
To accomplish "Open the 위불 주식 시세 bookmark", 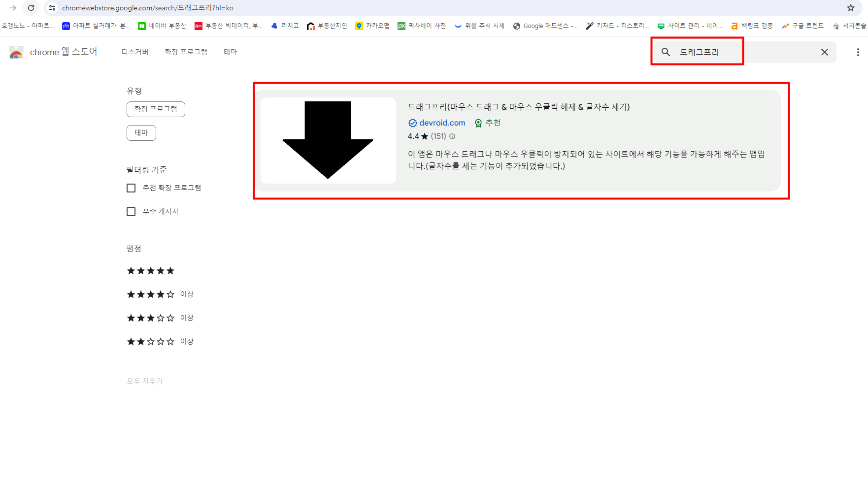I will point(479,26).
